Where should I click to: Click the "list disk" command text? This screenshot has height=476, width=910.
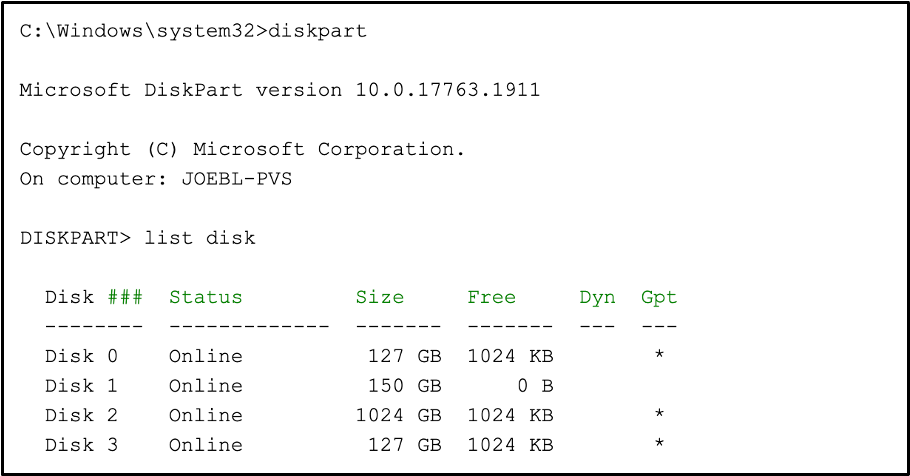tap(200, 238)
